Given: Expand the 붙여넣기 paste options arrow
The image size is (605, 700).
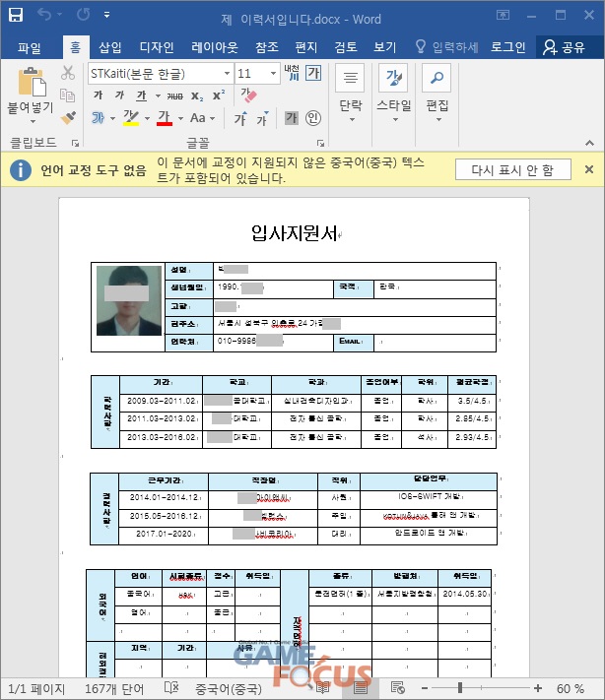Looking at the screenshot, I should tap(33, 121).
